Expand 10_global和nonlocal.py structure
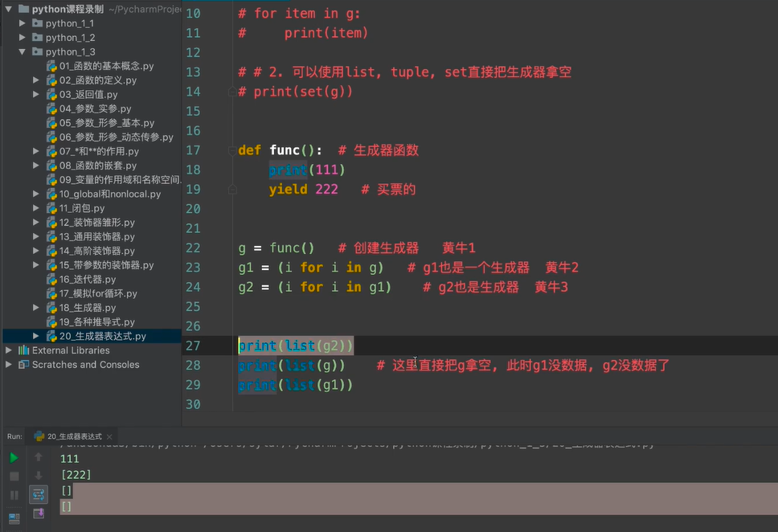The image size is (778, 532). 35,194
